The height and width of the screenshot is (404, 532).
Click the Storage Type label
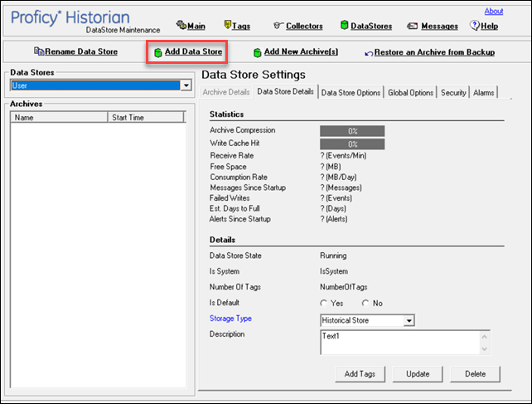point(230,319)
